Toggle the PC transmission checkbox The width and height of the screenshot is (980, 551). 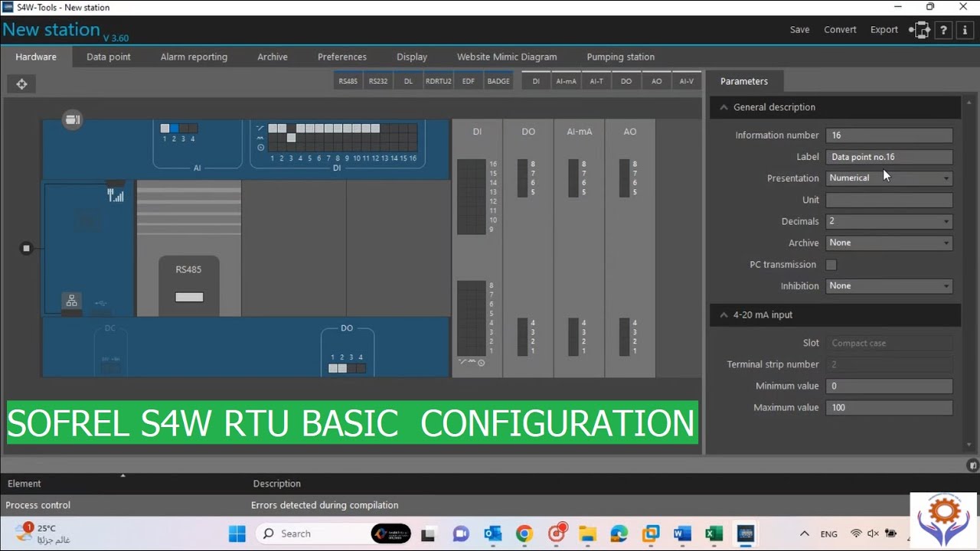[831, 265]
